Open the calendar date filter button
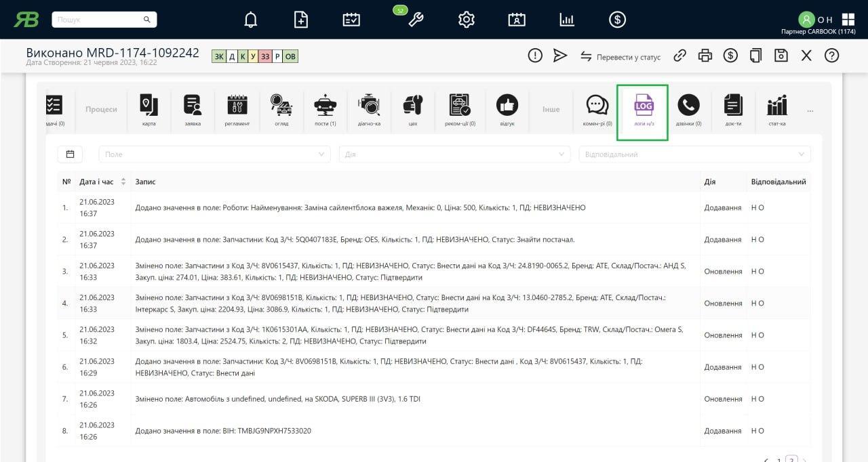 [70, 154]
